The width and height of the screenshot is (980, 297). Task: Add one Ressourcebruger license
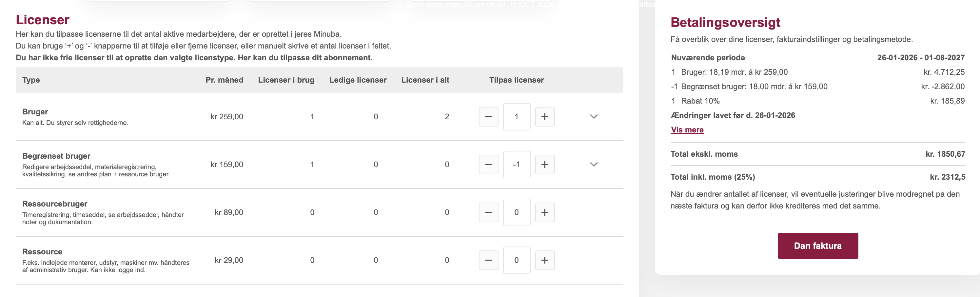click(x=544, y=212)
